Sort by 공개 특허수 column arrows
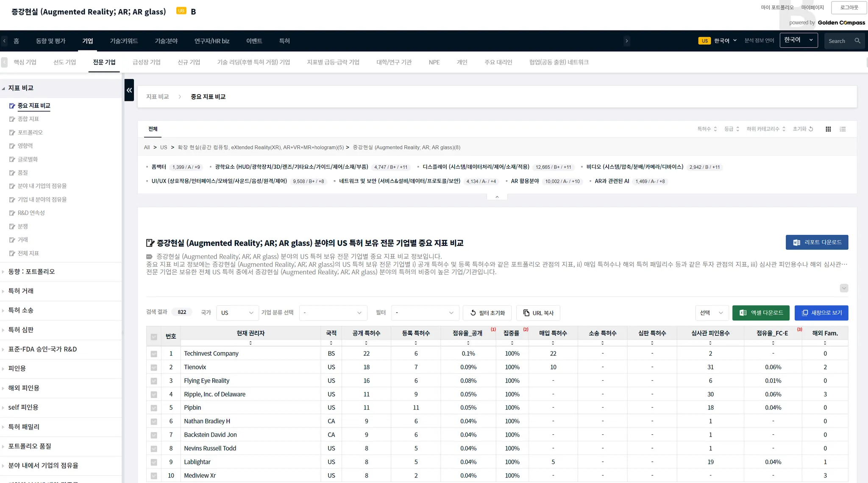 coord(366,343)
